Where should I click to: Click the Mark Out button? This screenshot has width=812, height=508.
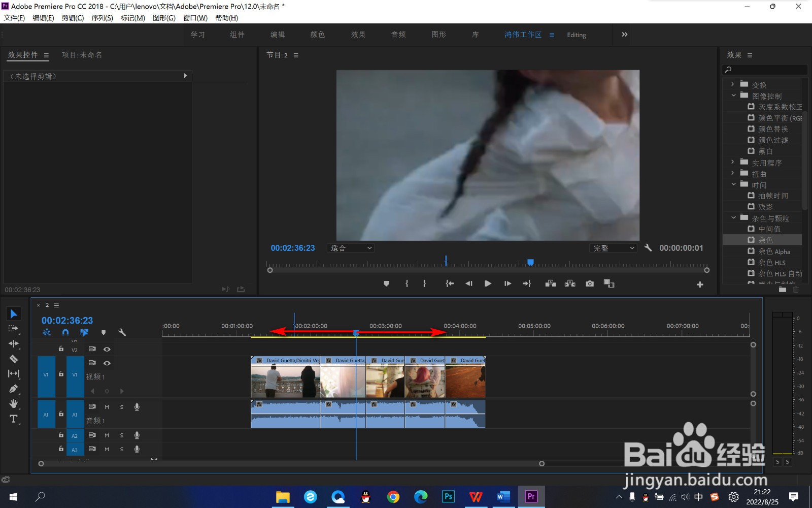(x=424, y=283)
